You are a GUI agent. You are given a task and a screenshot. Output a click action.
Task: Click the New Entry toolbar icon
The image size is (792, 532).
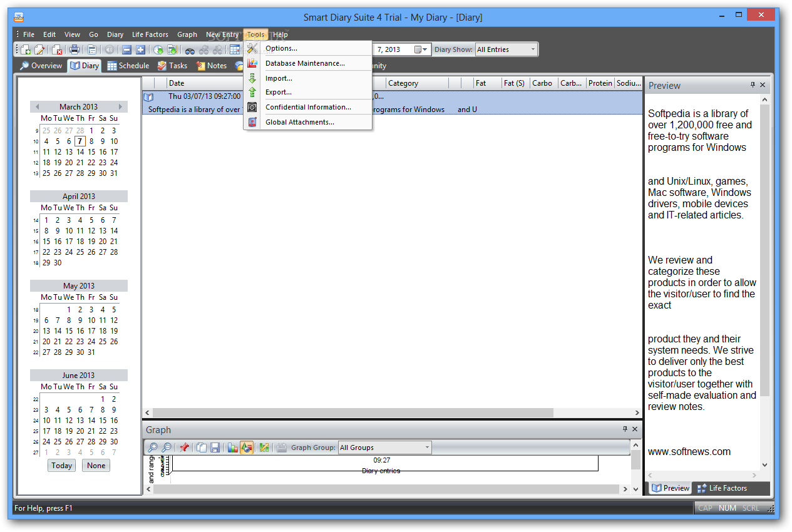[x=26, y=50]
